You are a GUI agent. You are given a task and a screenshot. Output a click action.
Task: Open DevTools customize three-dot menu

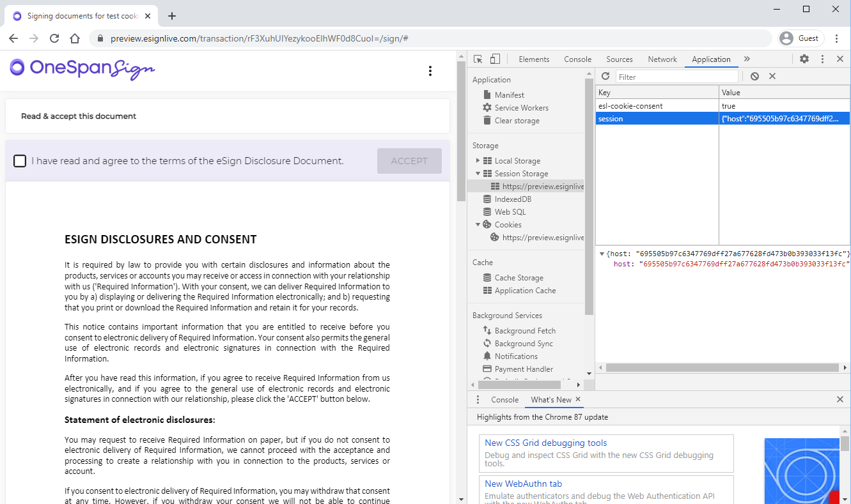[x=822, y=59]
